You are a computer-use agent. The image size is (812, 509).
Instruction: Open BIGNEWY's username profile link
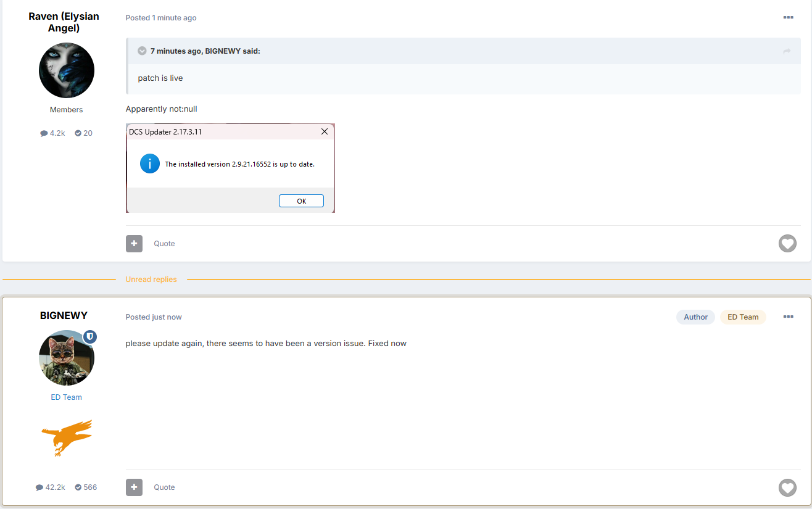(x=64, y=315)
